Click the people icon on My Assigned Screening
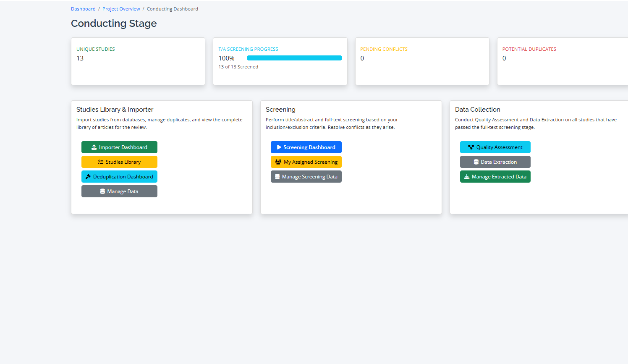 pos(278,162)
